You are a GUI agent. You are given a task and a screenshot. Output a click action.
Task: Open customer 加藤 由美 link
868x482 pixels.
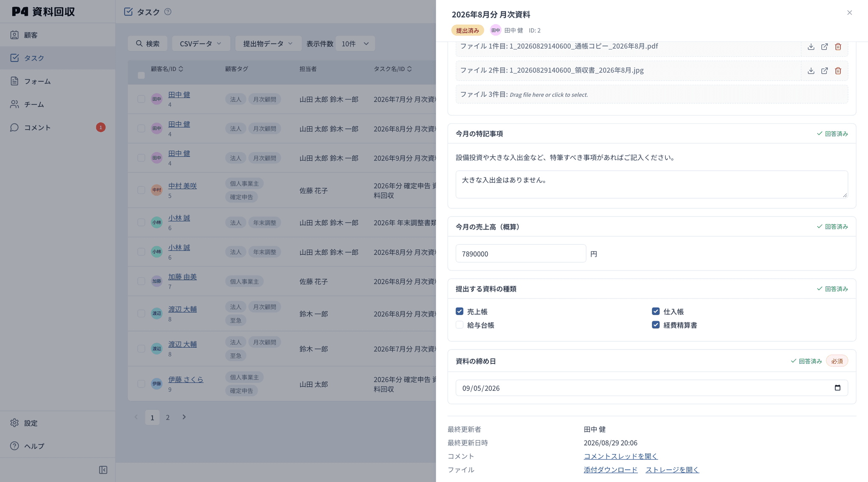[x=182, y=277]
